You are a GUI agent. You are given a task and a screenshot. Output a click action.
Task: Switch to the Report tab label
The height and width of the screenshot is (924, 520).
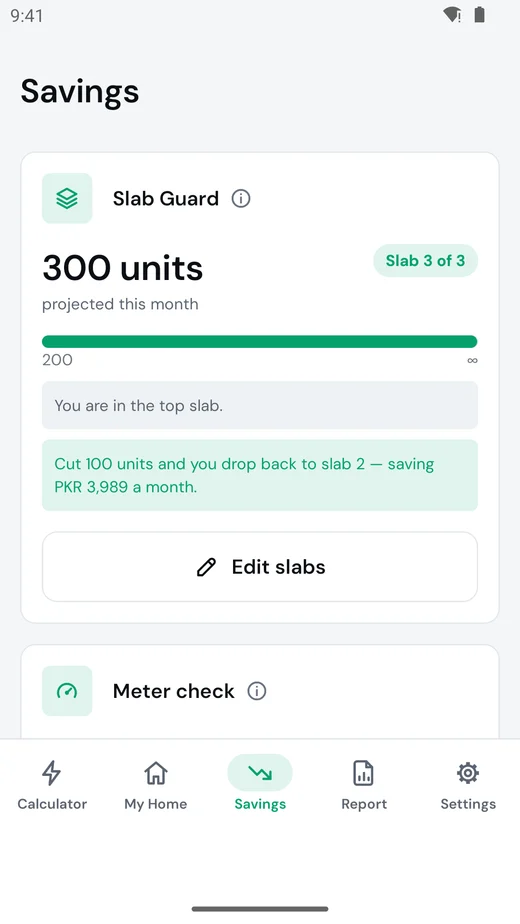[364, 804]
